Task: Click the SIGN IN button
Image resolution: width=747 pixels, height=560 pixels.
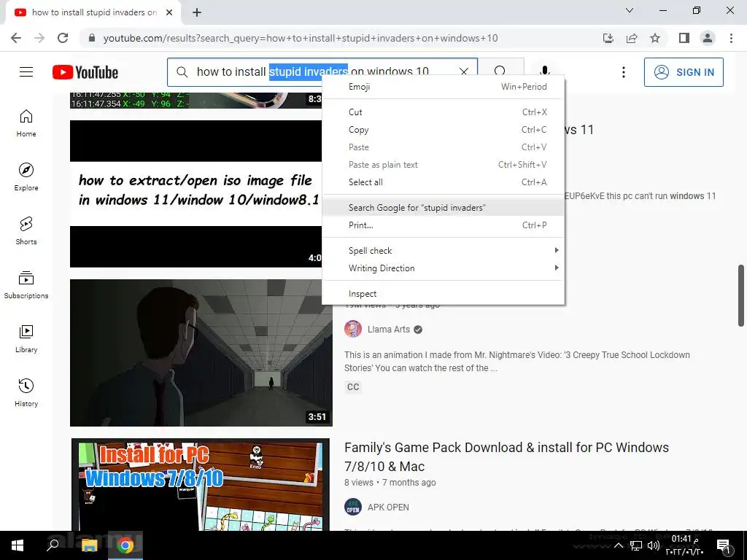Action: (x=684, y=72)
